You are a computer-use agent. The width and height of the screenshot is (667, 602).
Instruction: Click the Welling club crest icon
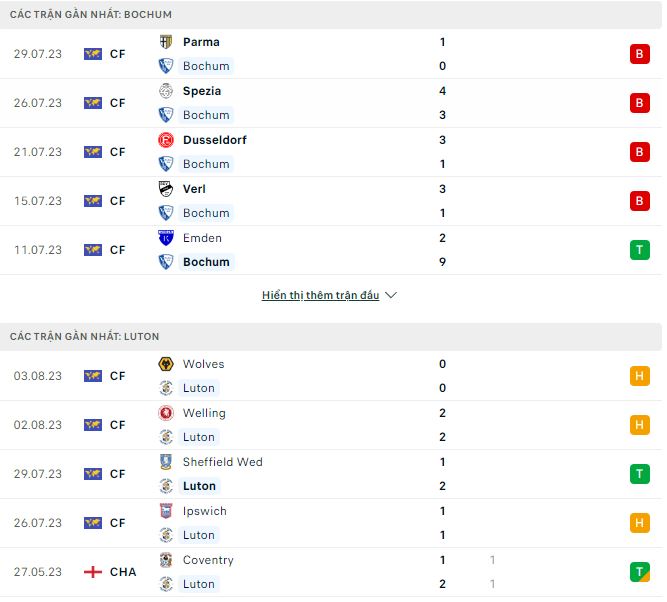coord(166,413)
